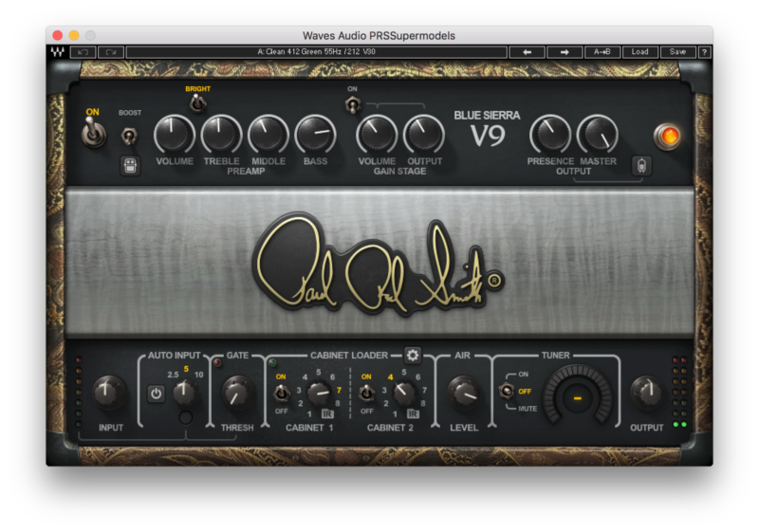Image resolution: width=759 pixels, height=532 pixels.
Task: Click the Auto Input amount knob
Action: [184, 393]
